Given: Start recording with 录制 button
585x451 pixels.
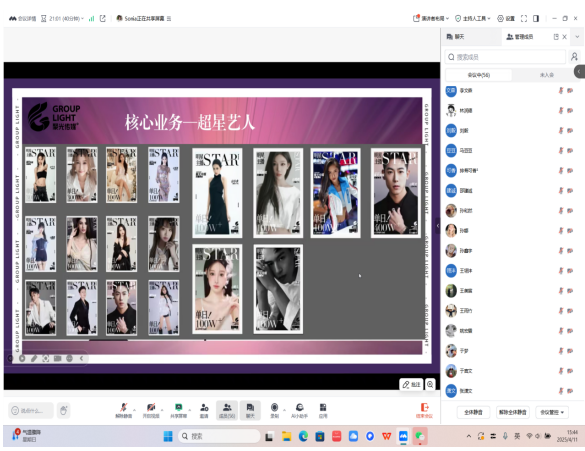Looking at the screenshot, I should point(274,410).
